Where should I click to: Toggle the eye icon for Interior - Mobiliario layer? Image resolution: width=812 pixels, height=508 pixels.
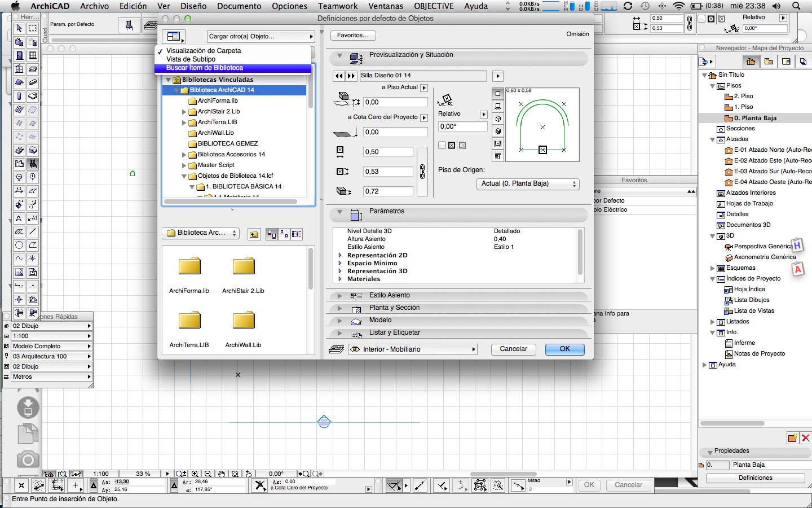tap(355, 349)
